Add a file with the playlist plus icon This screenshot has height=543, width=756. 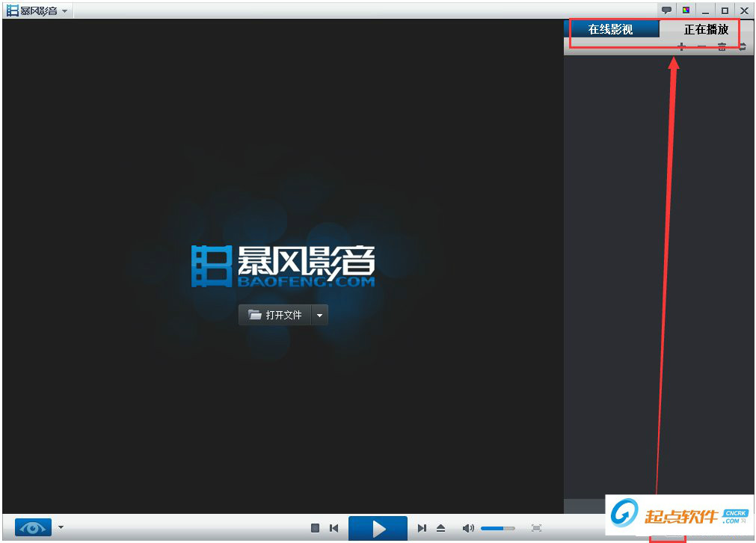(681, 47)
